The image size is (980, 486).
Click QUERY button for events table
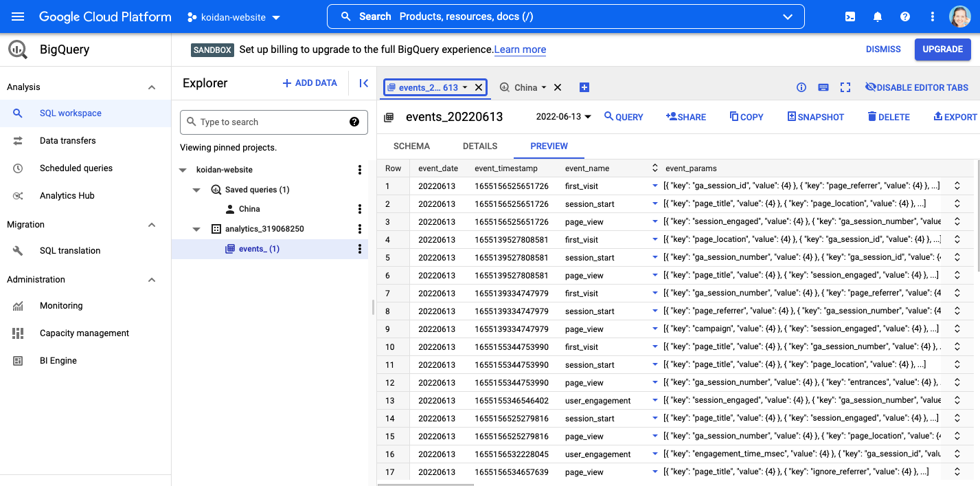pyautogui.click(x=624, y=117)
